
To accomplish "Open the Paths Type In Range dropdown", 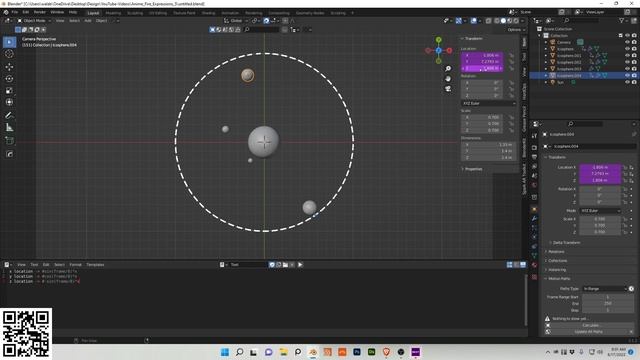I will 604,289.
